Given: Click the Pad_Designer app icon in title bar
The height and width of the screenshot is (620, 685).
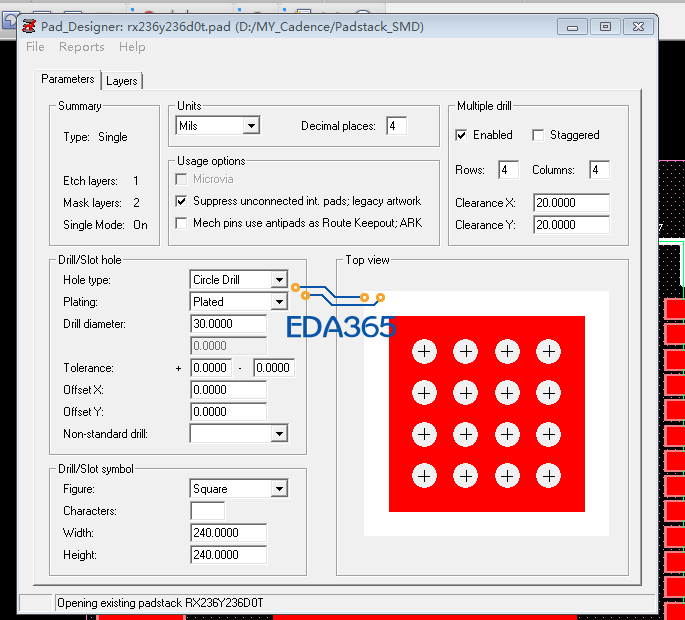Looking at the screenshot, I should (x=29, y=26).
